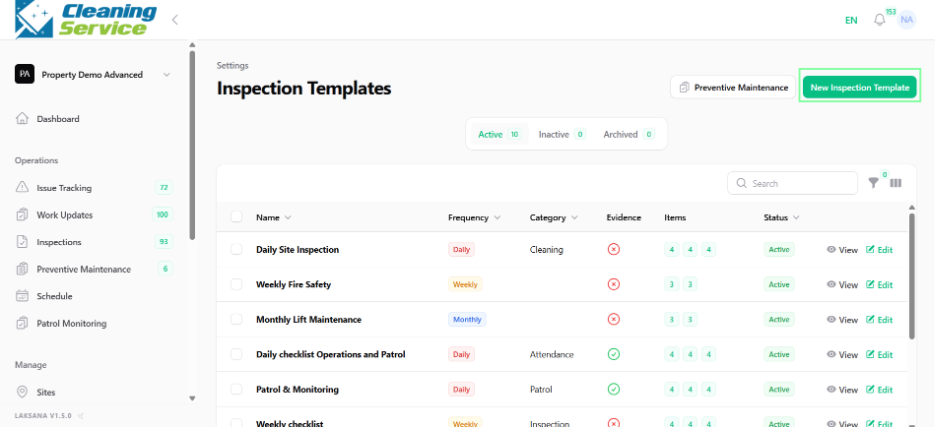This screenshot has width=936, height=427.
Task: Click the Issue Tracking warning icon
Action: [22, 188]
